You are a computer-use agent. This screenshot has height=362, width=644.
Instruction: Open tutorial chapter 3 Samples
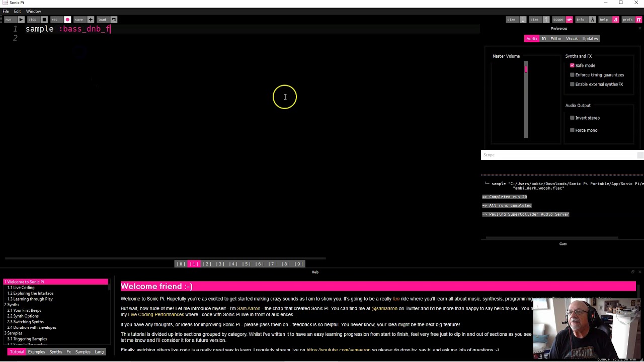click(x=14, y=333)
